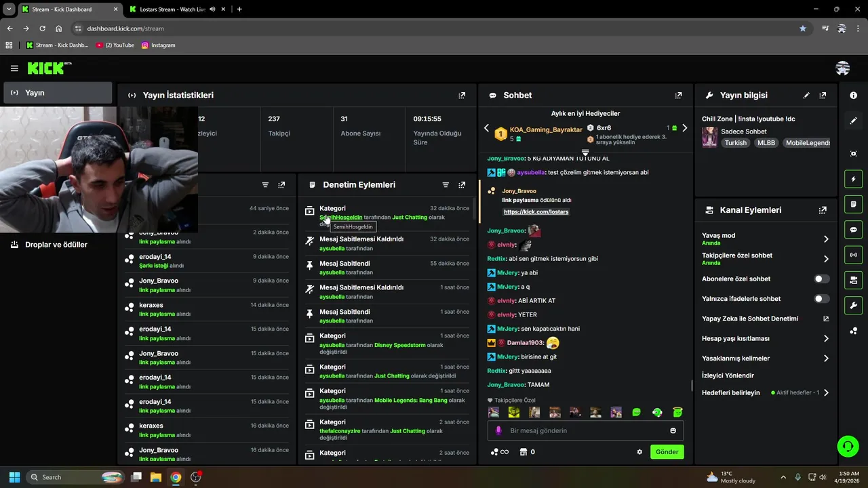868x488 pixels.
Task: Toggle the lightning bolt widget in the right sidebar
Action: (x=853, y=179)
